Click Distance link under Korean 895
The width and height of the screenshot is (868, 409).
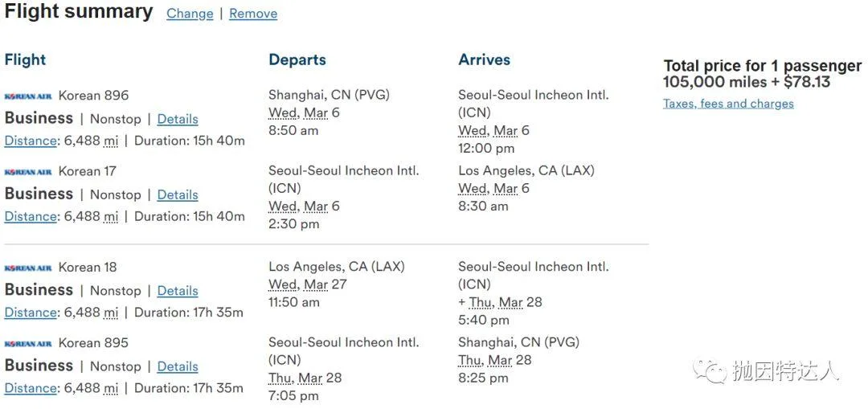pyautogui.click(x=31, y=388)
